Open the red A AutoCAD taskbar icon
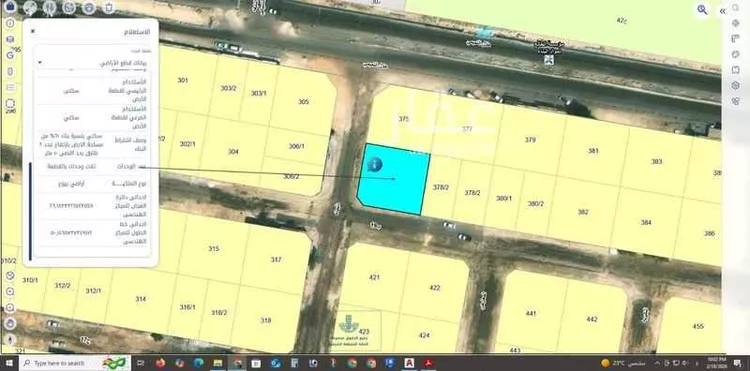750x371 pixels. (409, 363)
